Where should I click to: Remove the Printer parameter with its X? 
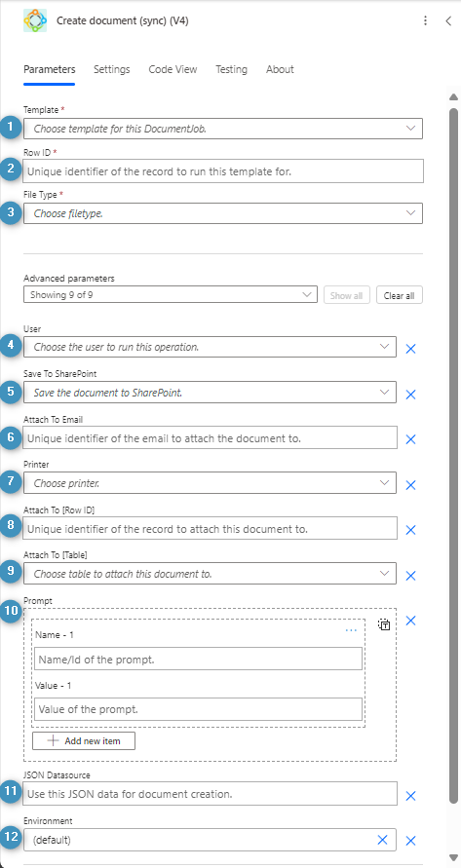(410, 484)
